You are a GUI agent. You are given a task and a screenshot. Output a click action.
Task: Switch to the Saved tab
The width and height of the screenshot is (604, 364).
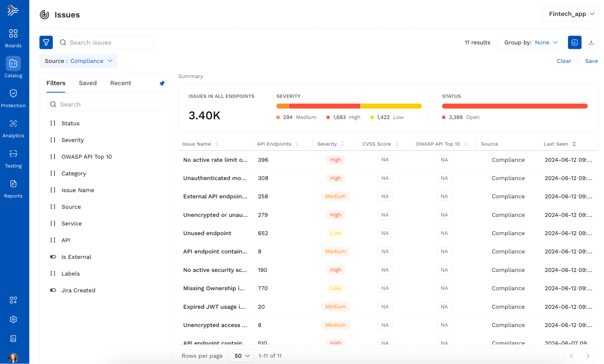(x=88, y=83)
